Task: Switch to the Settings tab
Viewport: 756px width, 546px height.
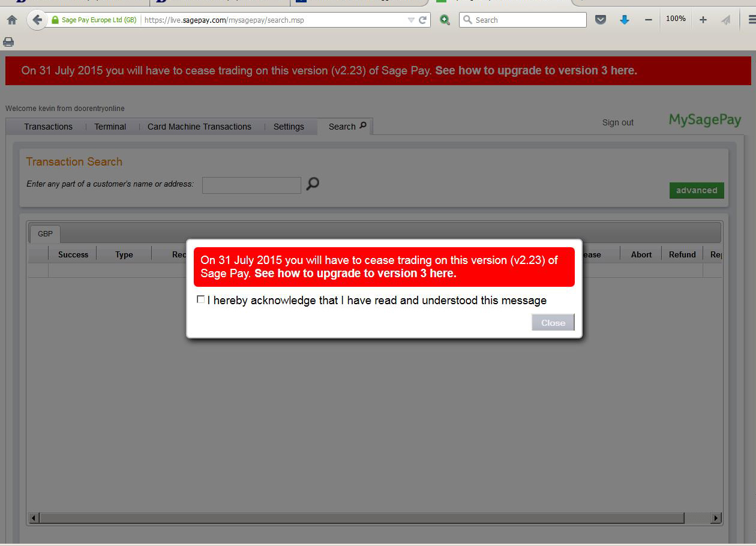Action: (x=289, y=127)
